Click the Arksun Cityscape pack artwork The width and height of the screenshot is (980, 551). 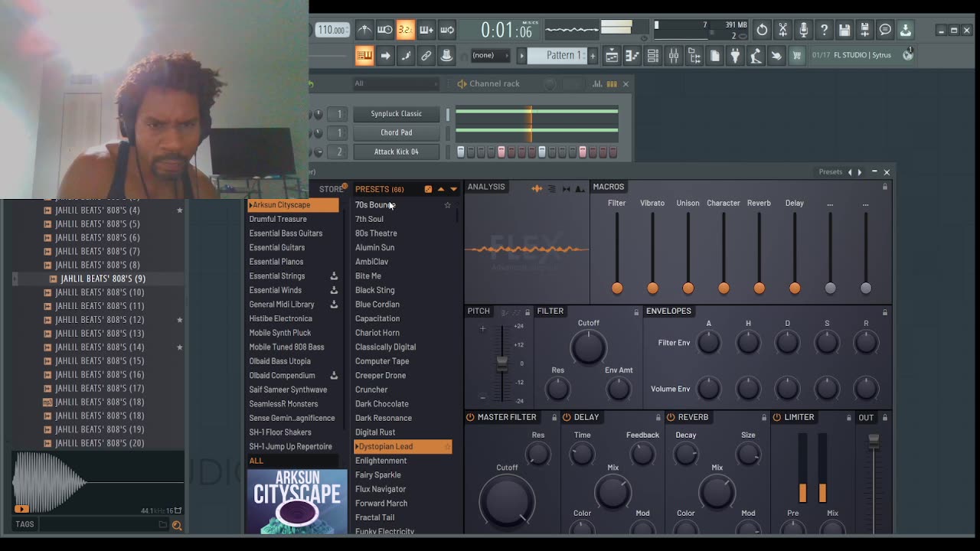tap(297, 503)
